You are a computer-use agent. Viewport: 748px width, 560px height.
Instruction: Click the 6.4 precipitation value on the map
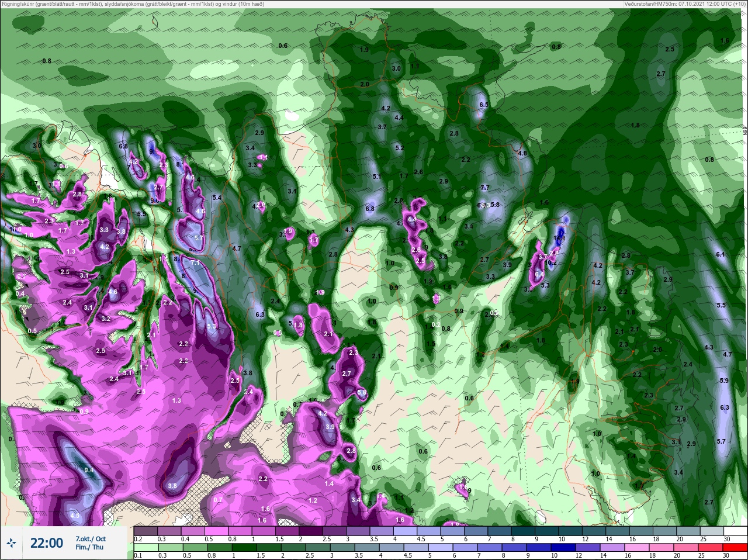point(539,274)
